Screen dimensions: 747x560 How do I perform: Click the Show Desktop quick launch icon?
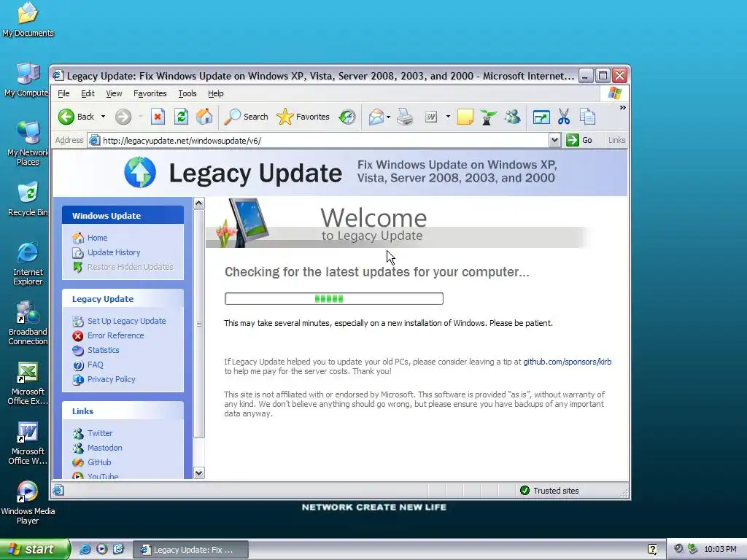click(x=118, y=549)
